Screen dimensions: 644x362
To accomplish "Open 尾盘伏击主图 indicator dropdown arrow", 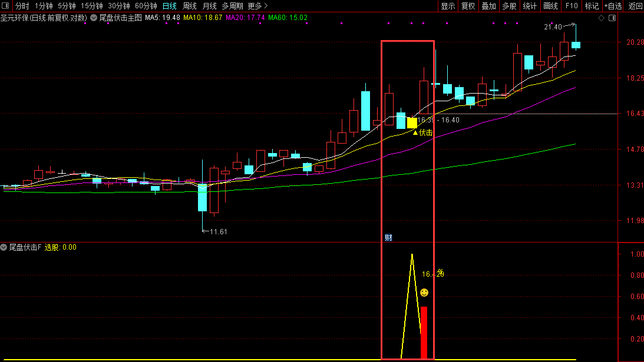I will coord(94,18).
